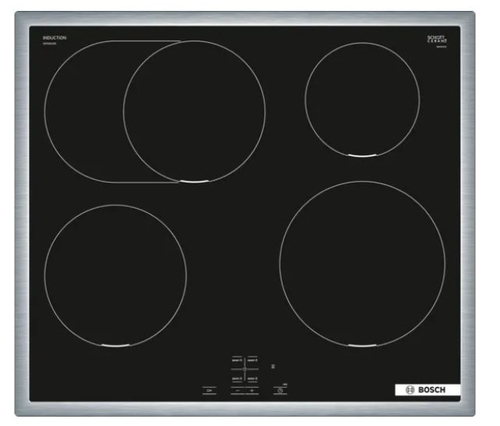Screen dimensions: 500x426
Task: Click inside the front-left cooking zone
Action: tap(115, 276)
